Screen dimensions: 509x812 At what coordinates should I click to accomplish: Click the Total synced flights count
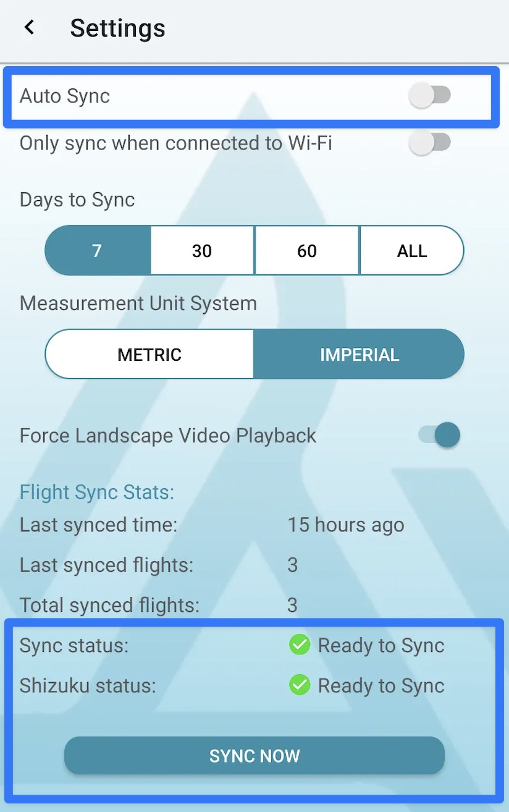click(292, 605)
